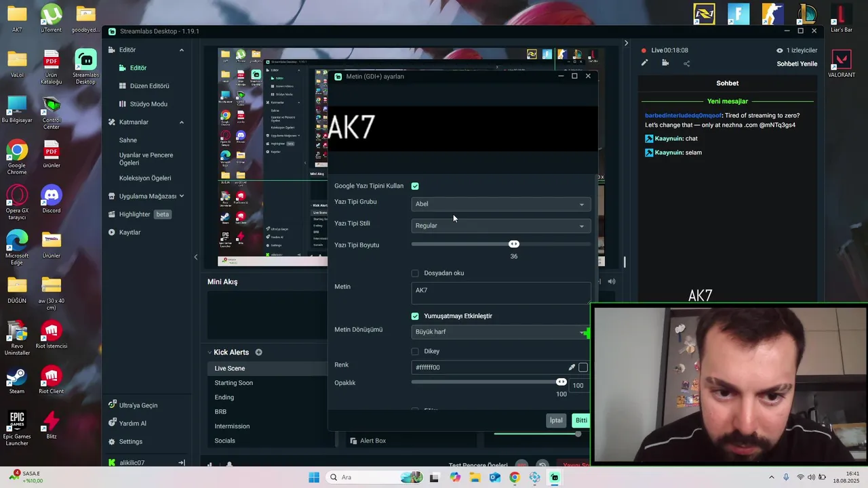Open the Opera GX desktop shortcut
The image size is (868, 488).
click(x=17, y=203)
